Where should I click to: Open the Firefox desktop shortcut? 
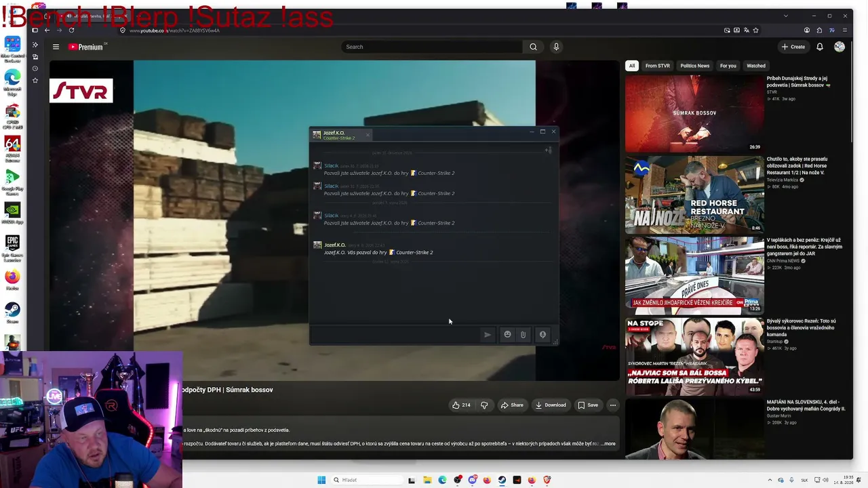coord(12,280)
